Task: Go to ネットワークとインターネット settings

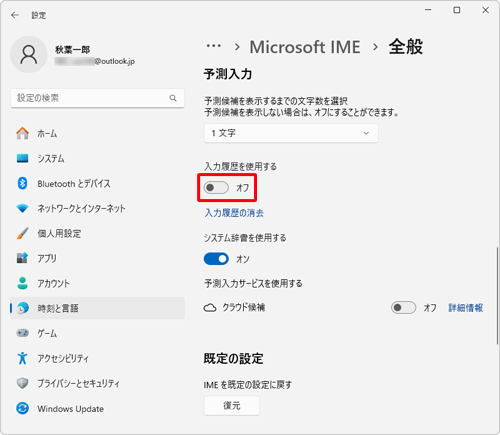Action: pyautogui.click(x=97, y=208)
